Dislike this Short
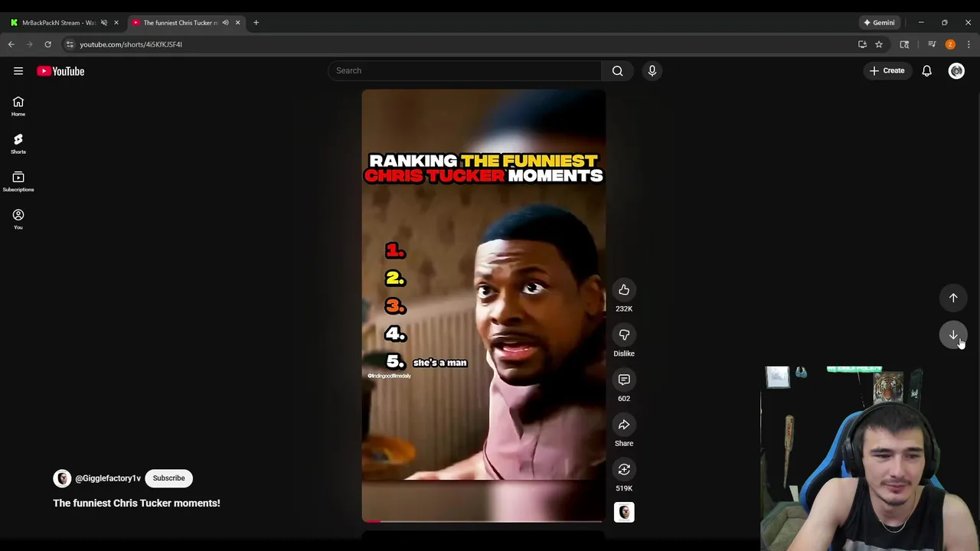 pyautogui.click(x=624, y=335)
